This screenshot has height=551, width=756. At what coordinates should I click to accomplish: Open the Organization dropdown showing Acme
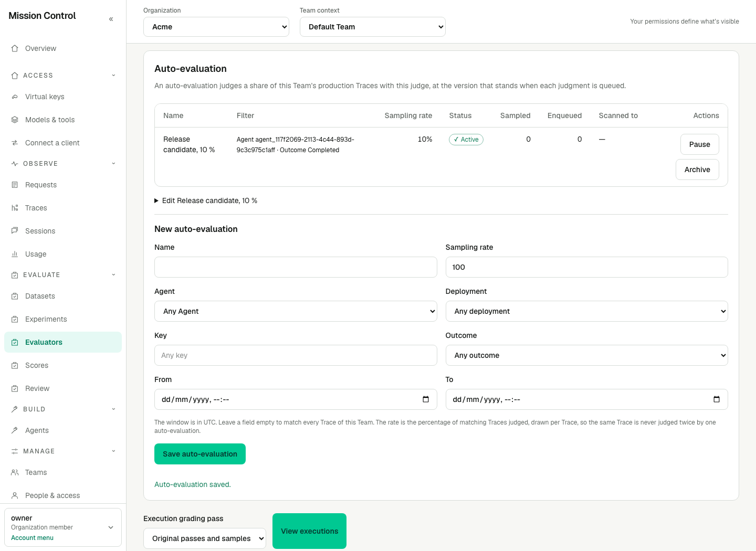216,27
